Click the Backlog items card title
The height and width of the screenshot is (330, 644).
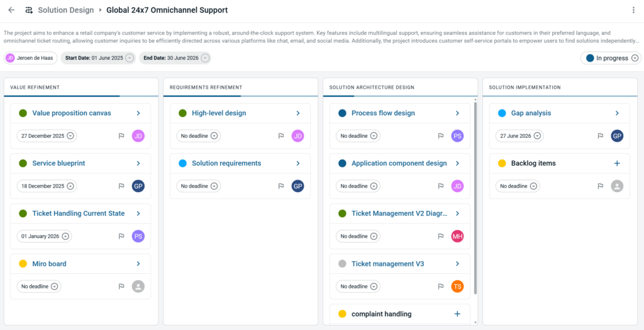533,163
